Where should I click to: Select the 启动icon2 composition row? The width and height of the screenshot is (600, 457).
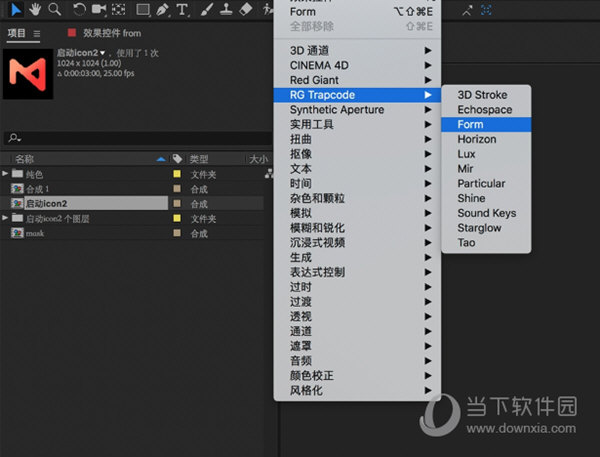coord(132,203)
